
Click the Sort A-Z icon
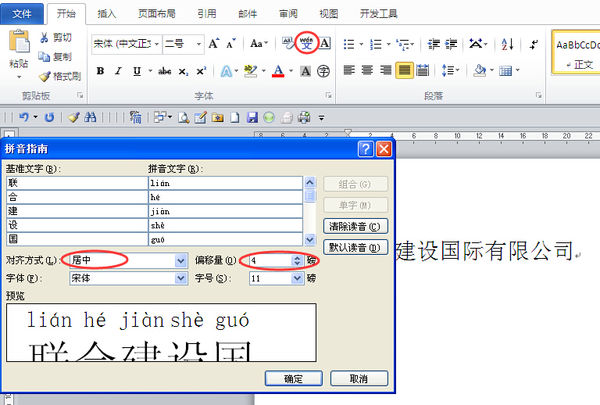pos(507,44)
